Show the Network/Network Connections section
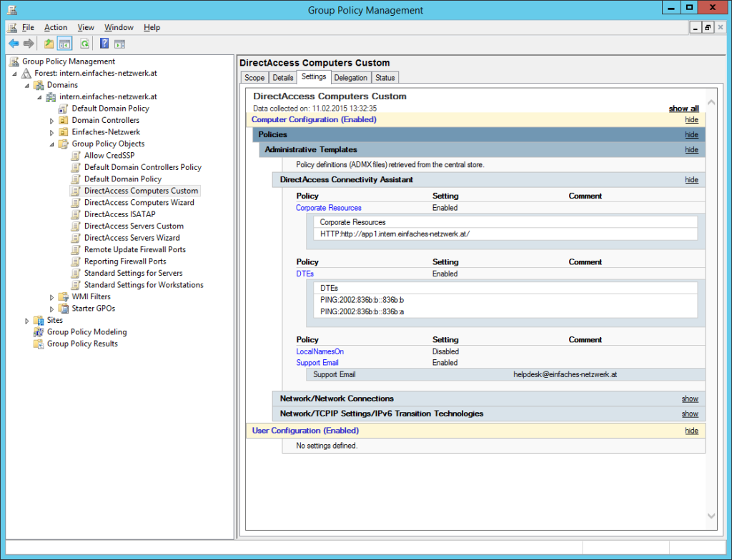Image resolution: width=732 pixels, height=560 pixels. click(x=689, y=399)
